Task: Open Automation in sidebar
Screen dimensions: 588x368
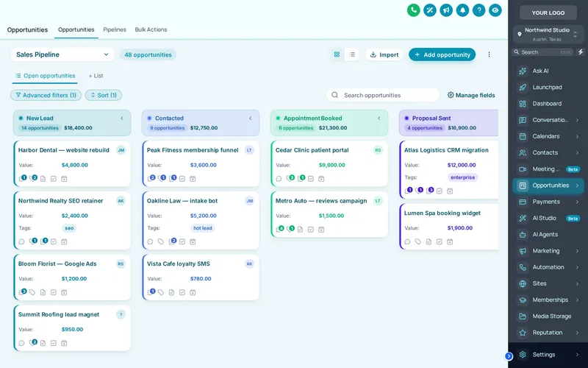Action: click(548, 267)
